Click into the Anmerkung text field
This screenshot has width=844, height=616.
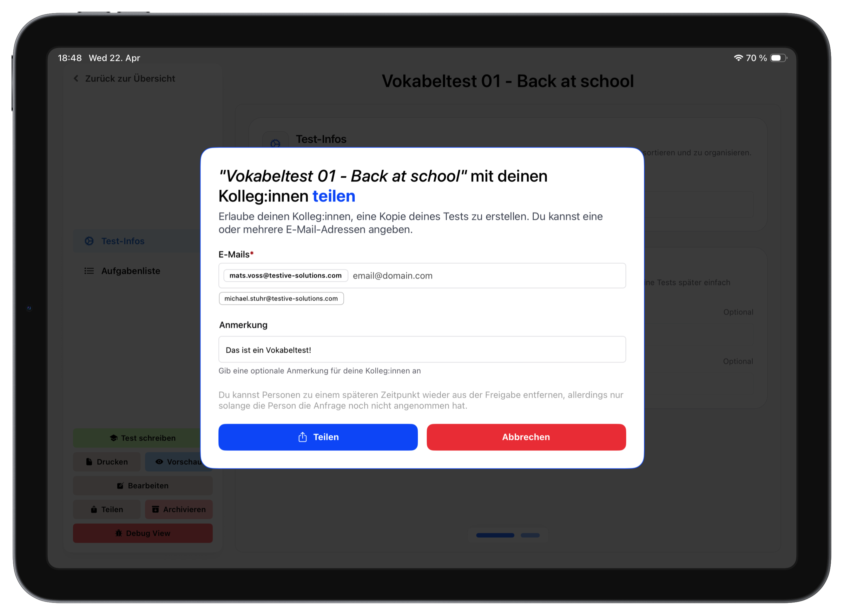click(422, 350)
